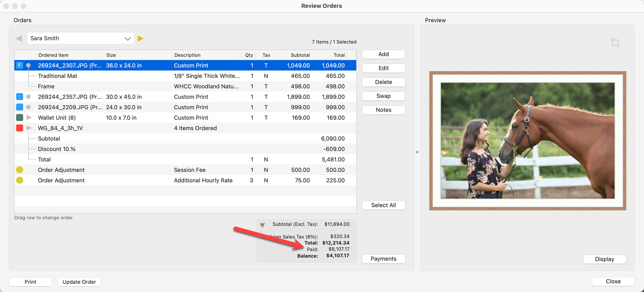644x292 pixels.
Task: Expand the Wallet Unit (8) row
Action: 29,117
